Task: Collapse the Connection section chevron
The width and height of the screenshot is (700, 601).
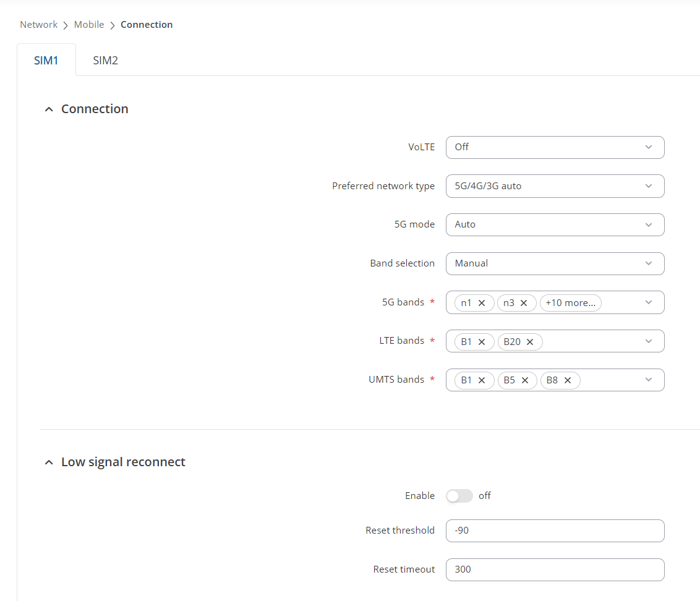Action: click(49, 109)
